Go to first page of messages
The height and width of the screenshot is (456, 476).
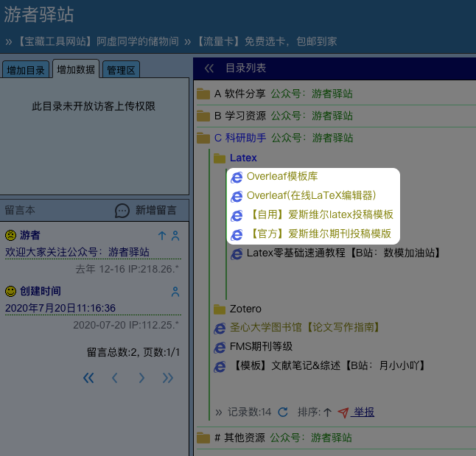coord(88,378)
